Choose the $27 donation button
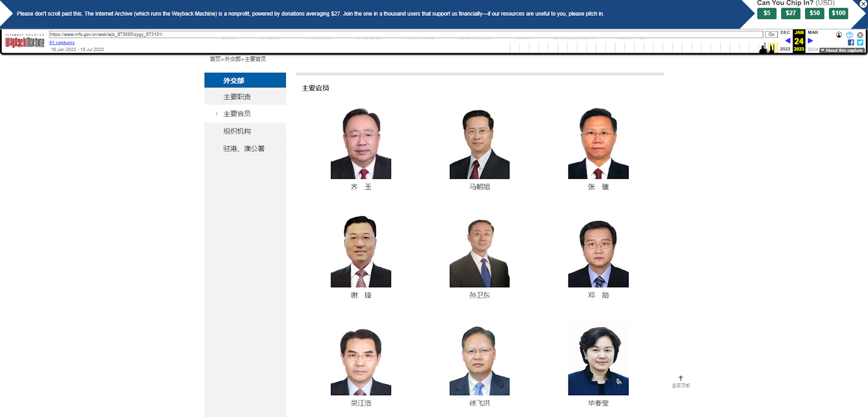 coord(791,13)
